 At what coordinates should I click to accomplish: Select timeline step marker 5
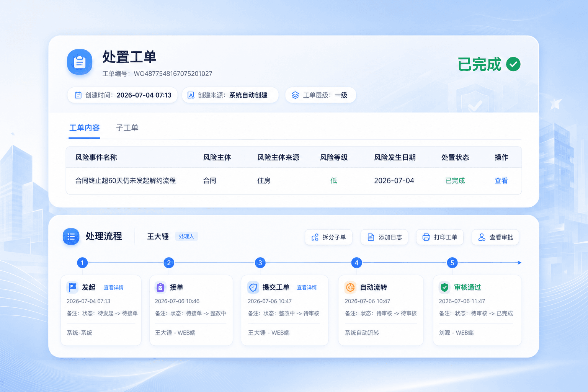tap(452, 263)
